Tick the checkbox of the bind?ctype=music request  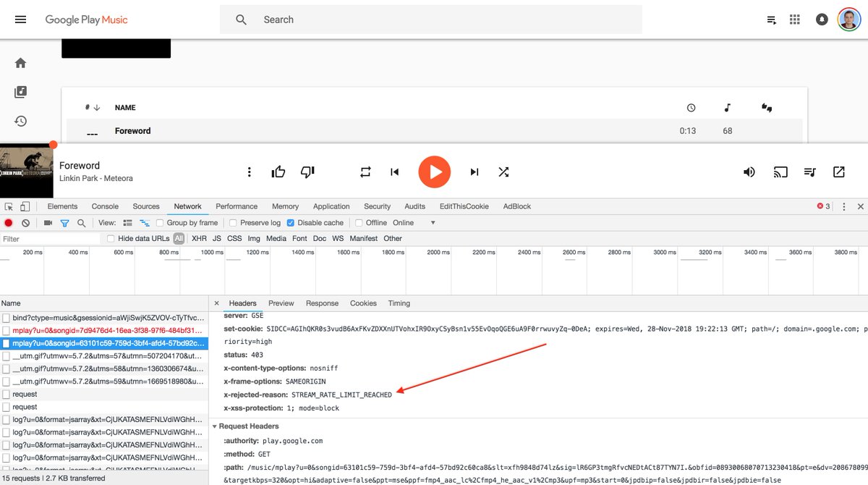tap(7, 318)
